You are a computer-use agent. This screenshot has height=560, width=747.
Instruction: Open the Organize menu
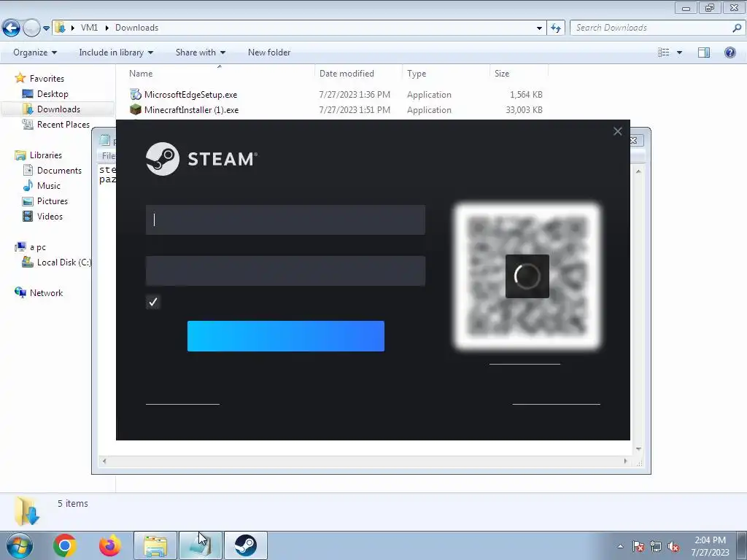[35, 52]
